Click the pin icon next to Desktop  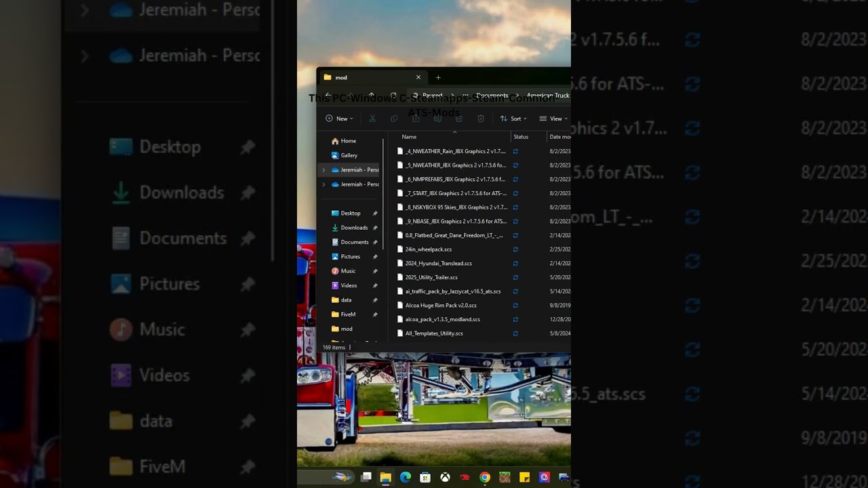375,213
